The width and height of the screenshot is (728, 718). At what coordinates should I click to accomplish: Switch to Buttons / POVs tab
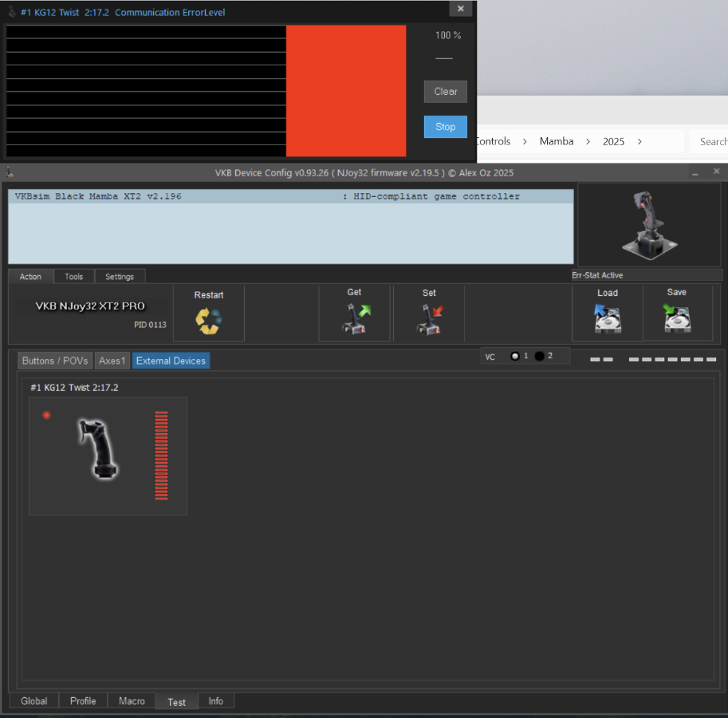pos(55,361)
